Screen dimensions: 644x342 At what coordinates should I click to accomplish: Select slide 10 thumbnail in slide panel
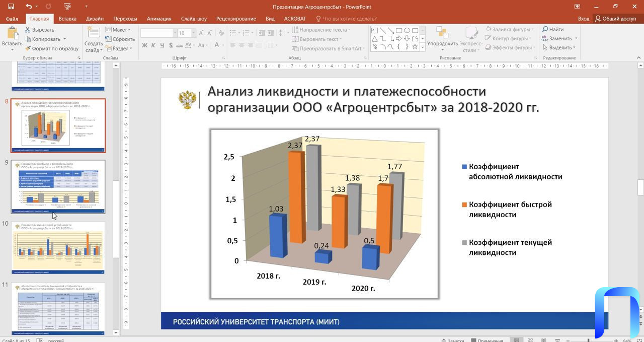point(58,247)
